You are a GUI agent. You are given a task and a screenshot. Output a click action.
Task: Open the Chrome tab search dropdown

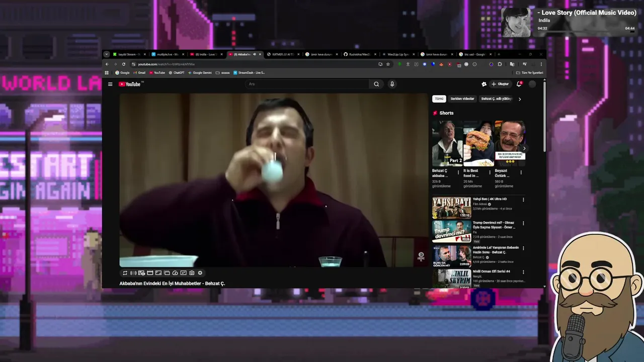coord(107,54)
